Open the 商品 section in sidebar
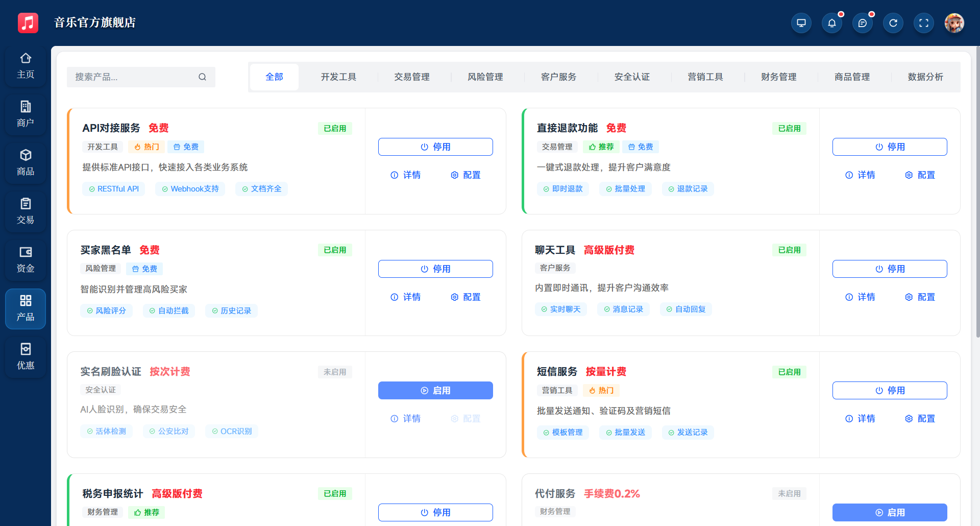Image resolution: width=980 pixels, height=526 pixels. 26,162
